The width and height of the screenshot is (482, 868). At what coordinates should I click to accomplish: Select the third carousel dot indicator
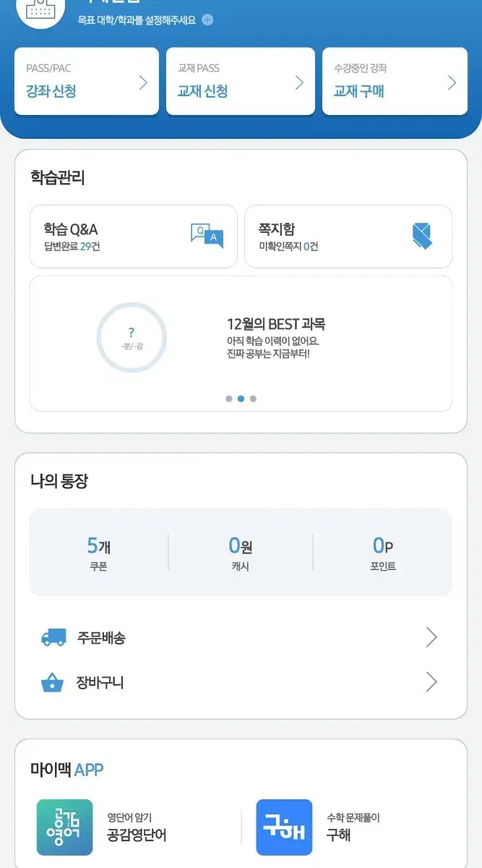click(x=253, y=399)
